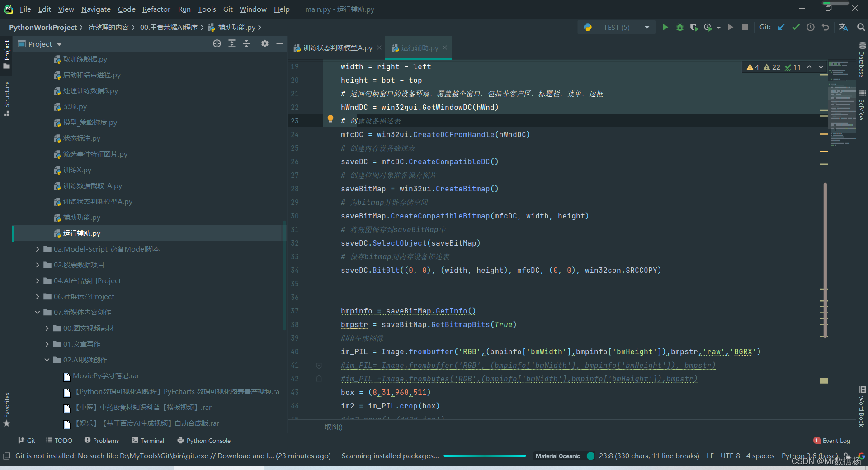
Task: Open the Terminal tool window
Action: 148,440
